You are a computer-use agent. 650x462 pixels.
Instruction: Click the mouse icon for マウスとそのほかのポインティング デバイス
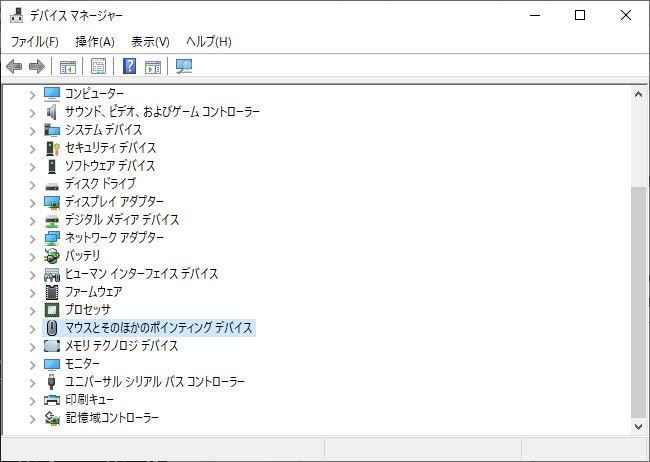tap(52, 328)
